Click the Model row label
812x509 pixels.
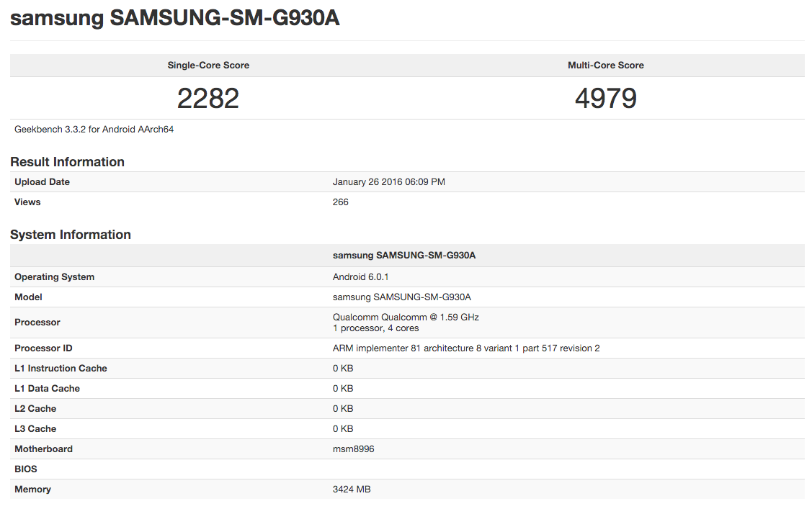(28, 297)
